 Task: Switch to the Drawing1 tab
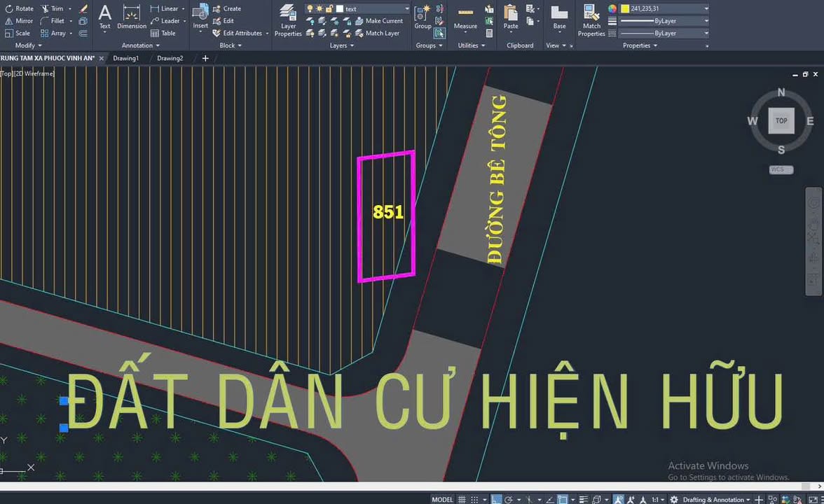(126, 58)
